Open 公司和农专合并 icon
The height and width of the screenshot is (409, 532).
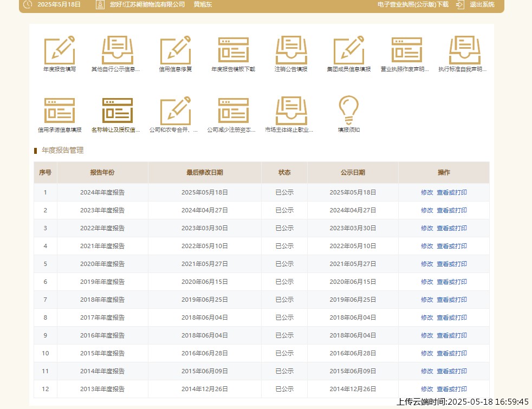[176, 111]
